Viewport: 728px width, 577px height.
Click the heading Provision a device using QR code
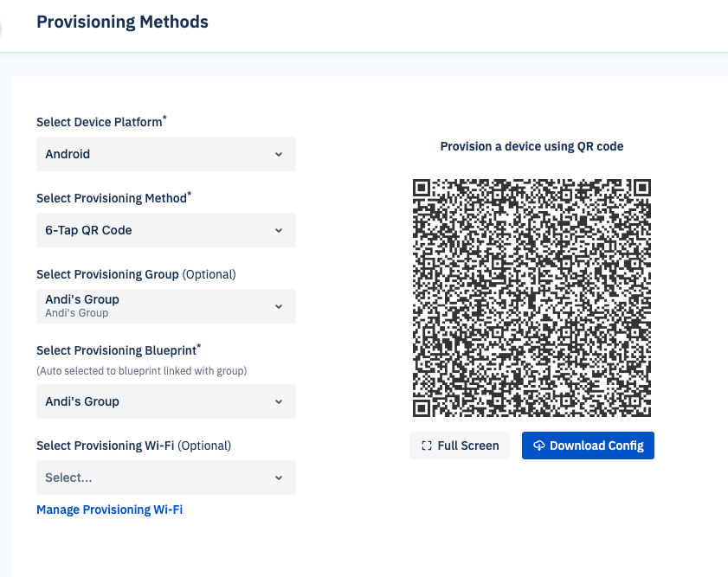(x=532, y=146)
